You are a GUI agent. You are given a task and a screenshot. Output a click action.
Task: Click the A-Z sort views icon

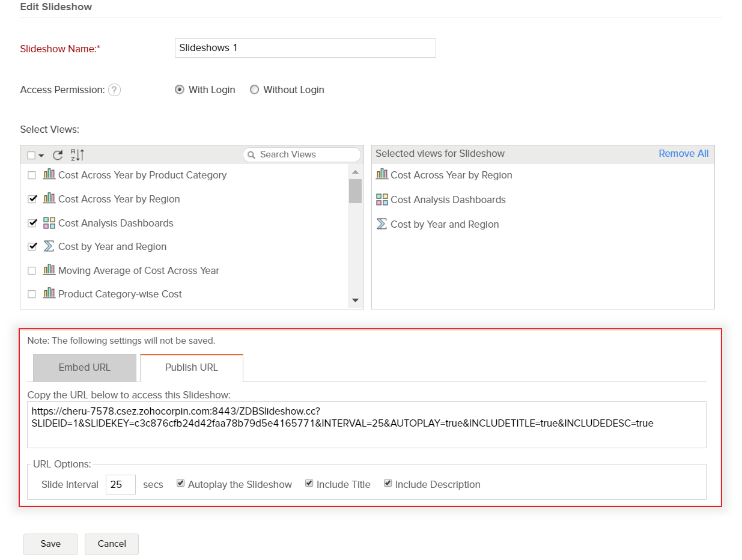tap(77, 155)
